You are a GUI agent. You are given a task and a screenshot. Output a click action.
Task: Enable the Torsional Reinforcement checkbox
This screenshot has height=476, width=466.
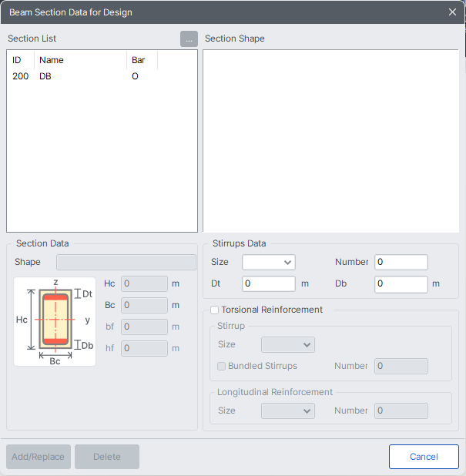[214, 310]
